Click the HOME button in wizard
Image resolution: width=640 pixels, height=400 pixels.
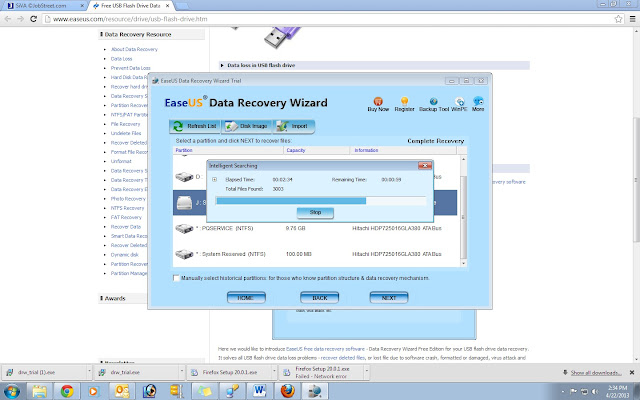point(246,298)
